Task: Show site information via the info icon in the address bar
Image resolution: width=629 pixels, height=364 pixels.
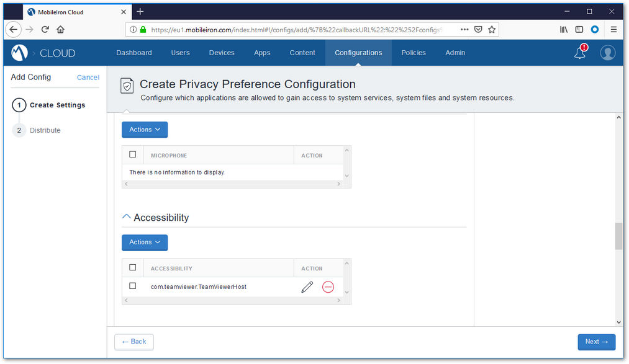Action: pyautogui.click(x=133, y=29)
